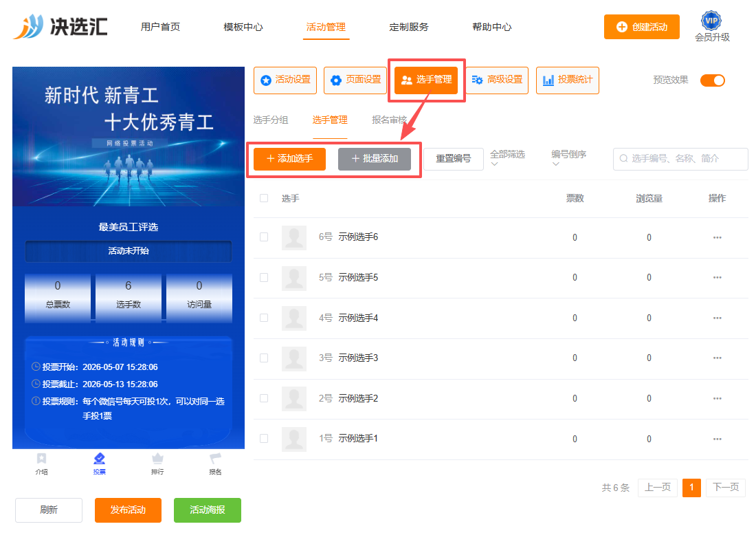Click 批量添加 button
The width and height of the screenshot is (756, 533).
tap(375, 159)
